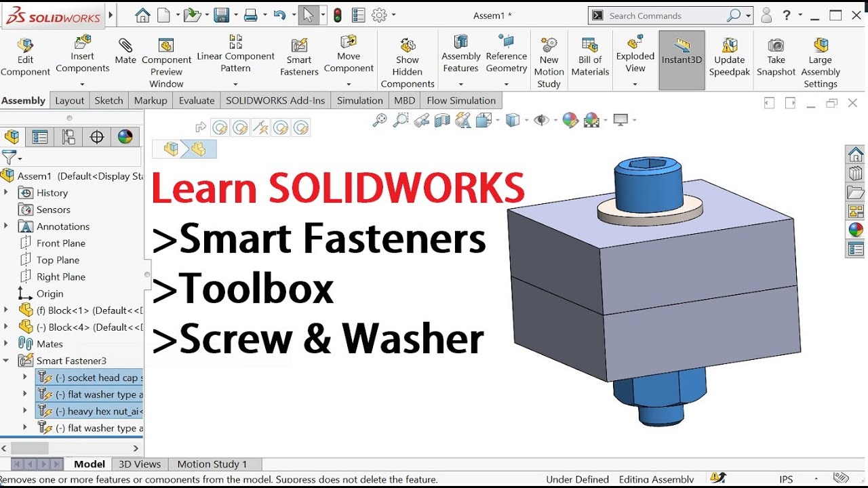This screenshot has width=868, height=488.
Task: Click the Section View icon
Action: [442, 121]
